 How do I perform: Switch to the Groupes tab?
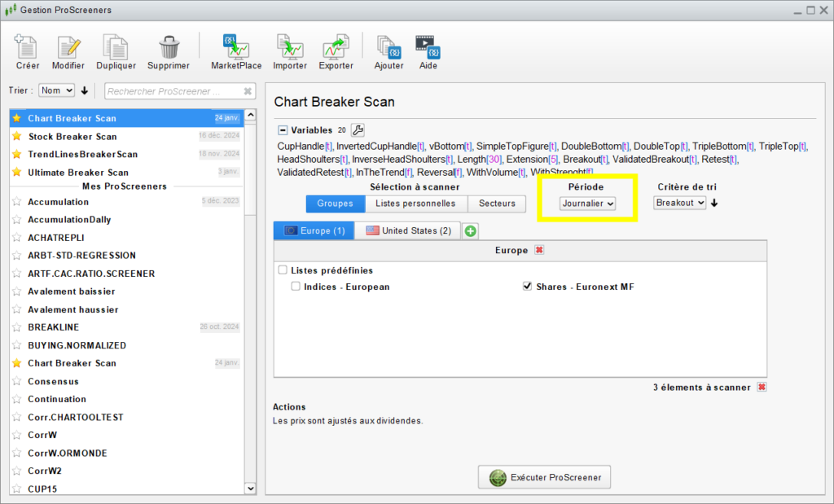click(x=335, y=204)
